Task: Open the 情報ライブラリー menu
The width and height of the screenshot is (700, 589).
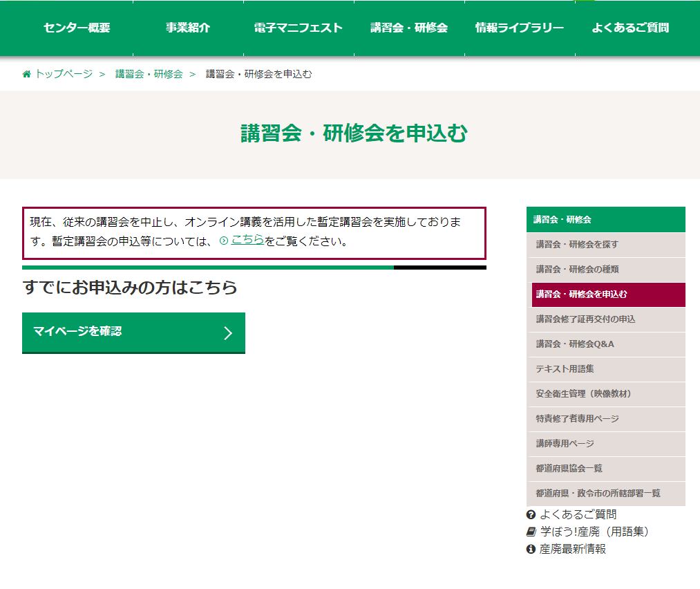Action: point(520,28)
